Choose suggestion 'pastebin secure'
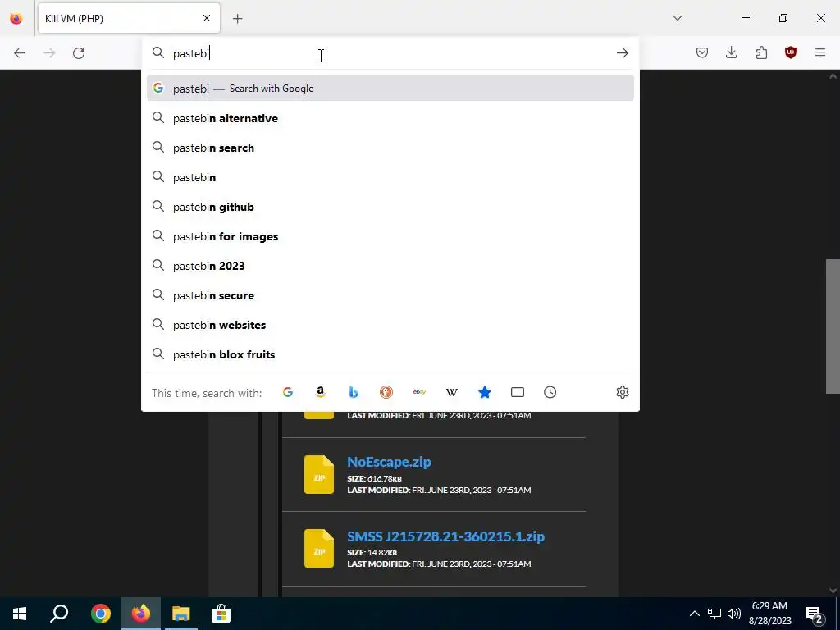This screenshot has height=630, width=840. (x=390, y=295)
